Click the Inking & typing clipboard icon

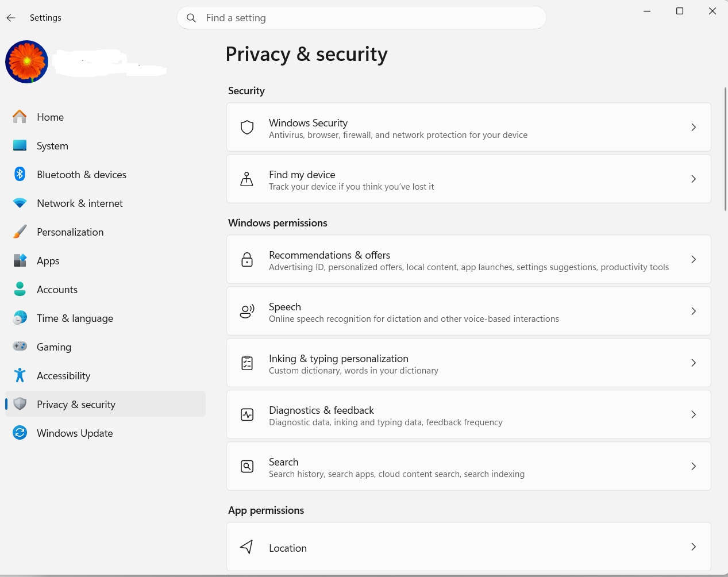247,363
